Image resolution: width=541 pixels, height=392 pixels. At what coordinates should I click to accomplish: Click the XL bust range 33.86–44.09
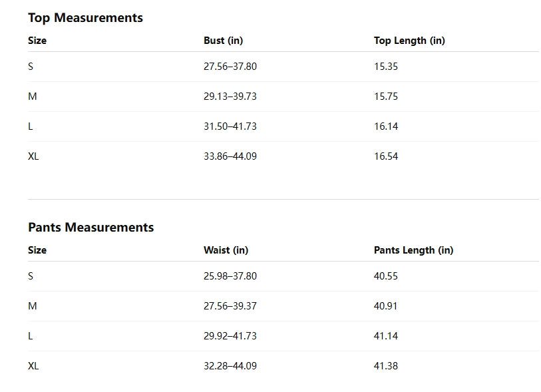tap(230, 156)
